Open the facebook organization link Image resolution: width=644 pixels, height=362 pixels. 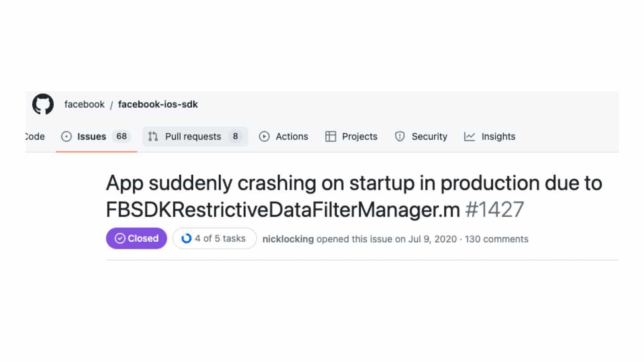(x=84, y=105)
